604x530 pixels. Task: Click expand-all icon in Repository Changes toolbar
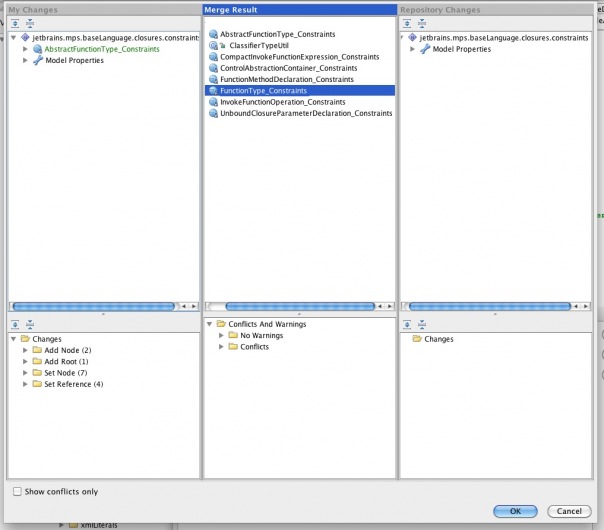[x=408, y=22]
